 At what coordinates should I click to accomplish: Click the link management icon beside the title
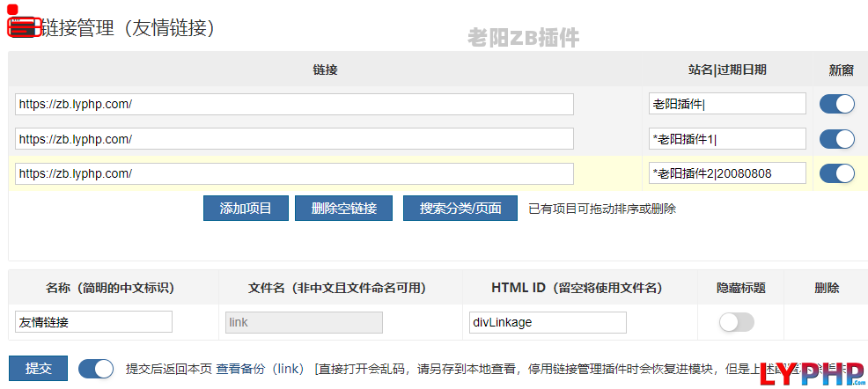tap(22, 26)
